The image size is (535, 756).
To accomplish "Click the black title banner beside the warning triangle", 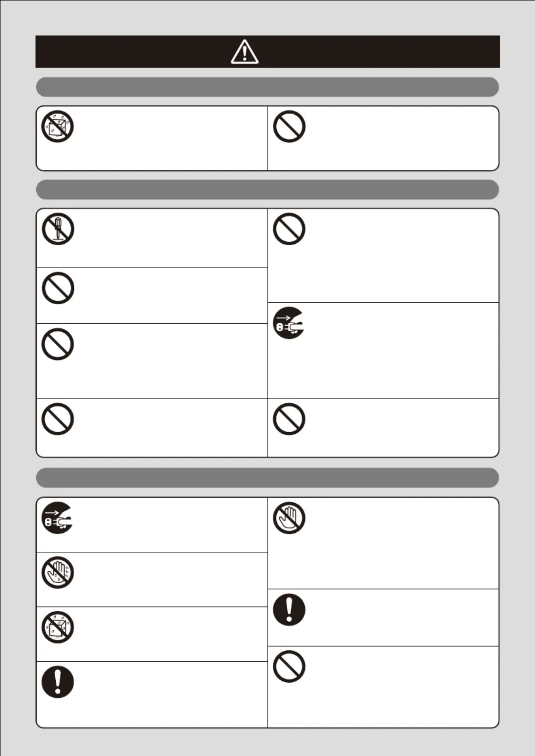I will click(267, 51).
